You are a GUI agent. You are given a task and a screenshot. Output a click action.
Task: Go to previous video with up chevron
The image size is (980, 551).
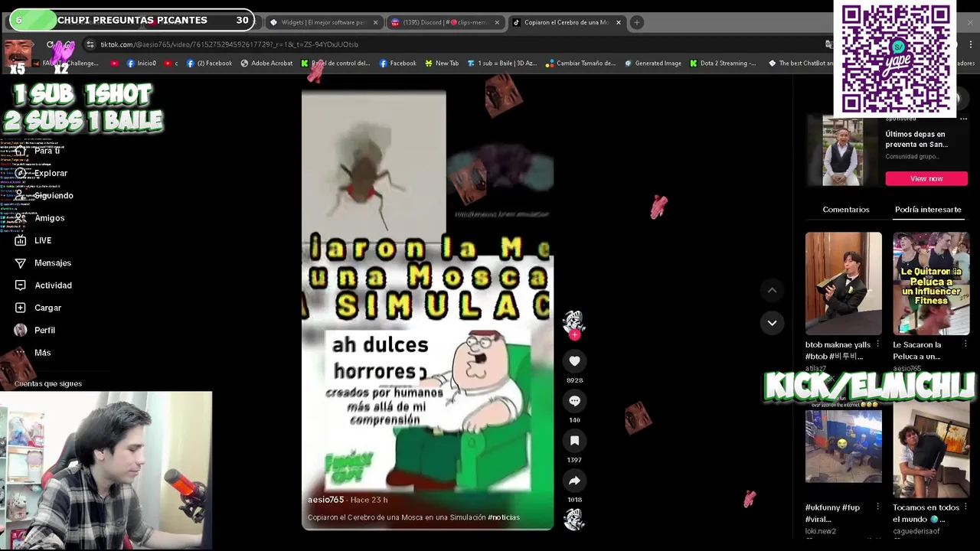click(x=772, y=290)
